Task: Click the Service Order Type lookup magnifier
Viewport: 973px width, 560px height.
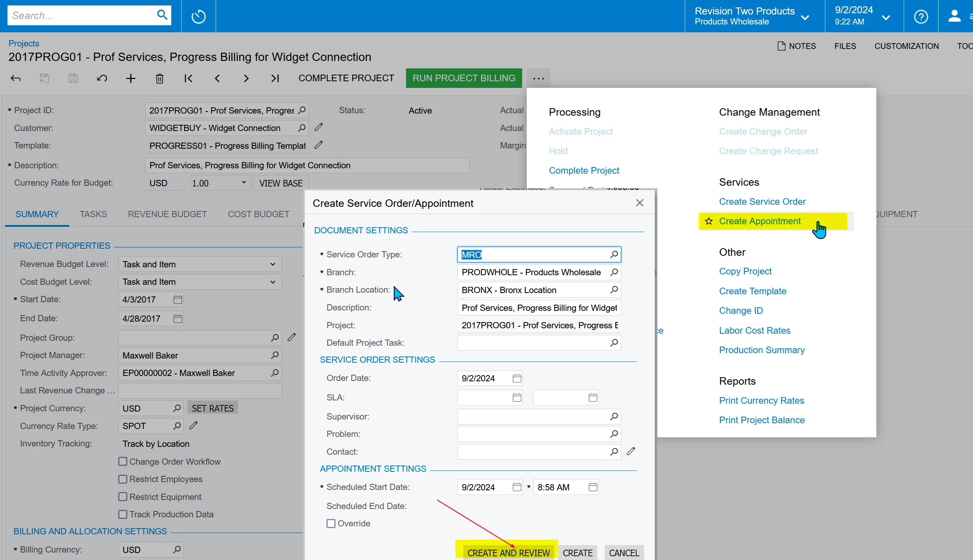Action: click(x=614, y=255)
